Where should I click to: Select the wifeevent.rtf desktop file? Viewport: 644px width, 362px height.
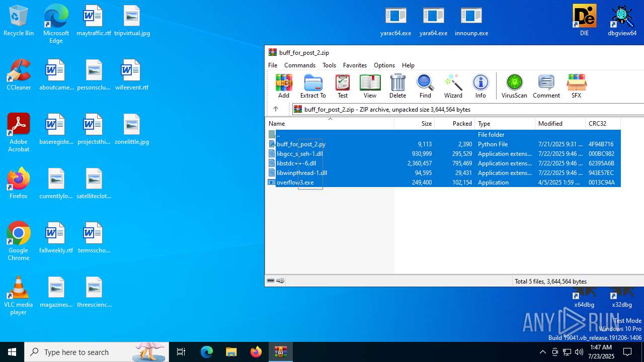pos(132,75)
